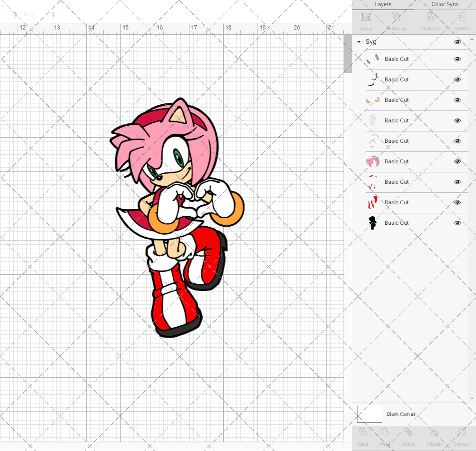
Task: Toggle visibility of the Svg group
Action: tap(457, 41)
